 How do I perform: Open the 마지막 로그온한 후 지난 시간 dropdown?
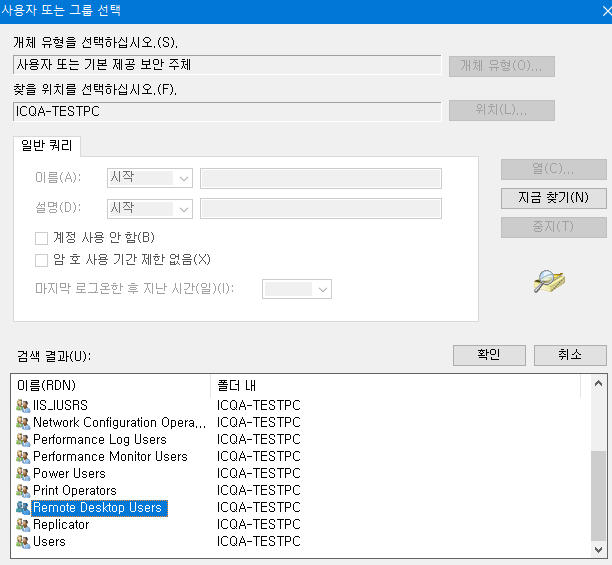(297, 289)
